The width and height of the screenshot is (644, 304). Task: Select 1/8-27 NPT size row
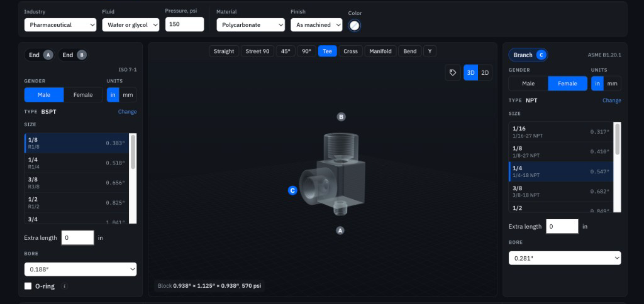point(560,152)
